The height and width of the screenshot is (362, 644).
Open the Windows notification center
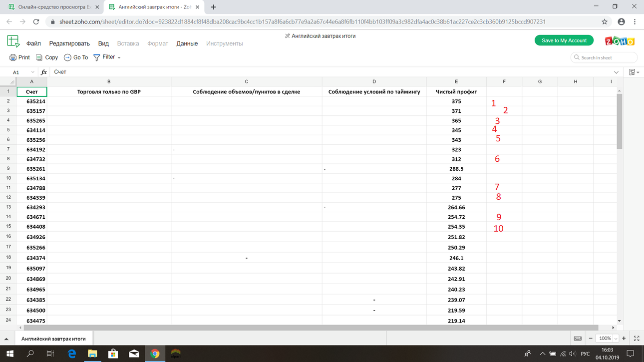(630, 354)
